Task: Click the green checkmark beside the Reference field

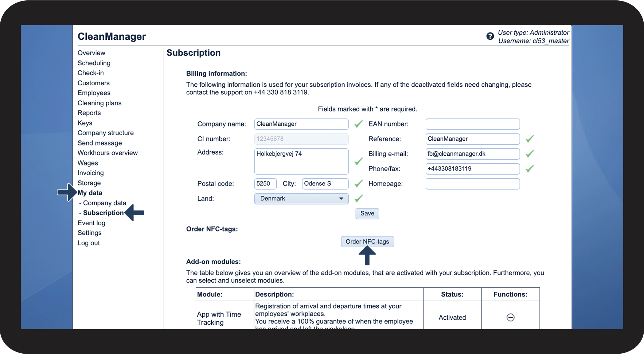Action: coord(530,139)
